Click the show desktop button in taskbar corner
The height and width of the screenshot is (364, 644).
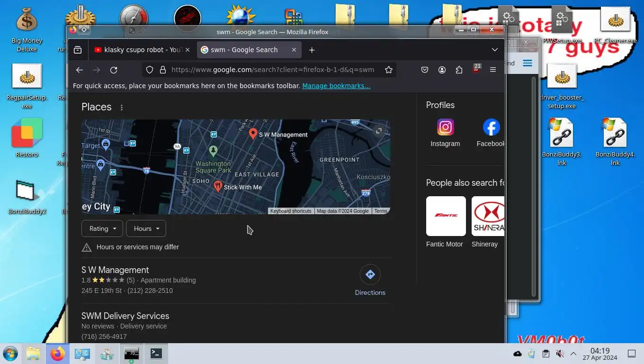[x=631, y=354]
